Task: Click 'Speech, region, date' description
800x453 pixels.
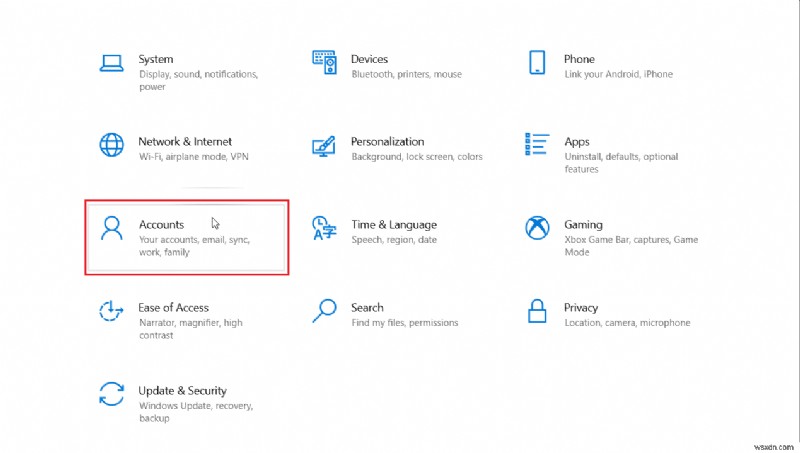Action: [x=394, y=240]
